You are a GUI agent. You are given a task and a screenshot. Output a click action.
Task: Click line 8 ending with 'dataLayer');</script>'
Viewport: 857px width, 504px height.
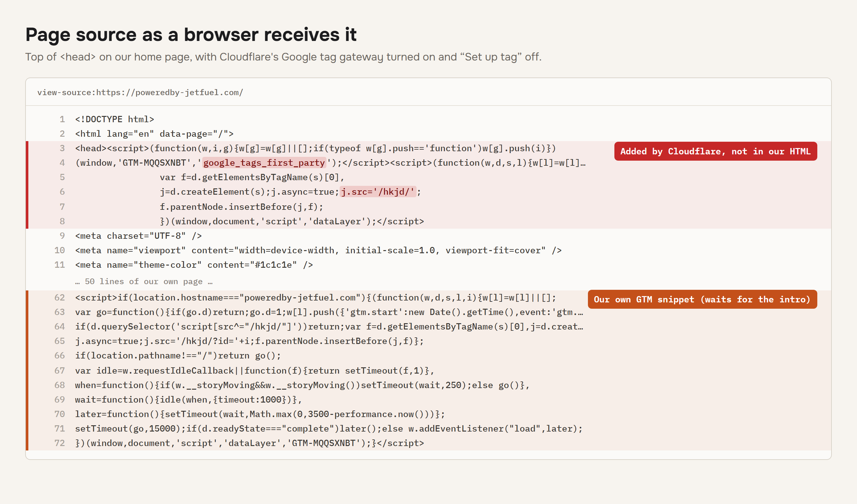292,221
